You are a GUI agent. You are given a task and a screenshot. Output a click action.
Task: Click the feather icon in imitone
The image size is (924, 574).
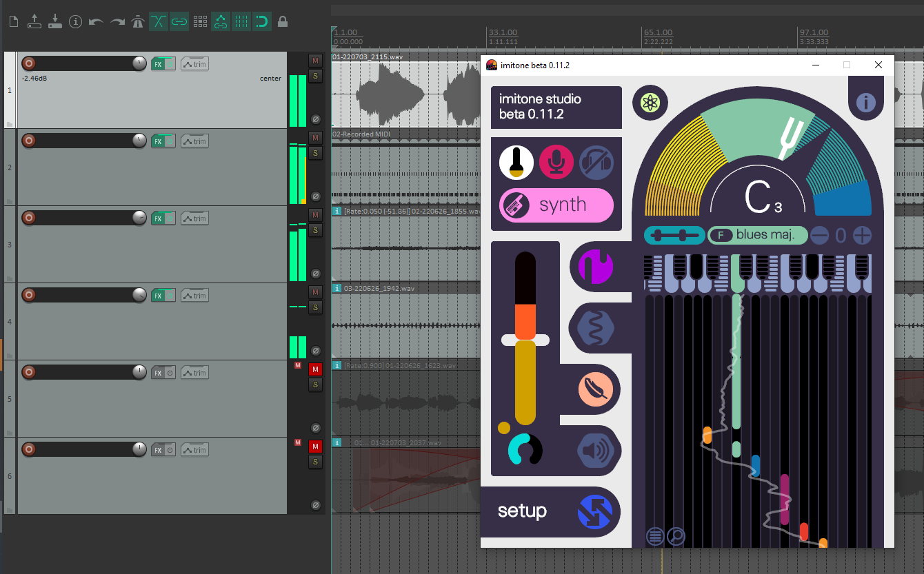pos(595,389)
